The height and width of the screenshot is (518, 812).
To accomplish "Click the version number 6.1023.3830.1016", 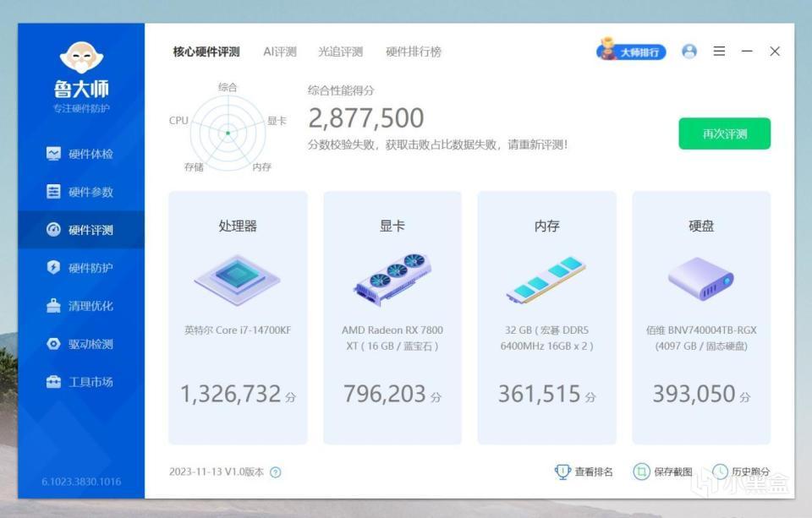I will click(81, 482).
